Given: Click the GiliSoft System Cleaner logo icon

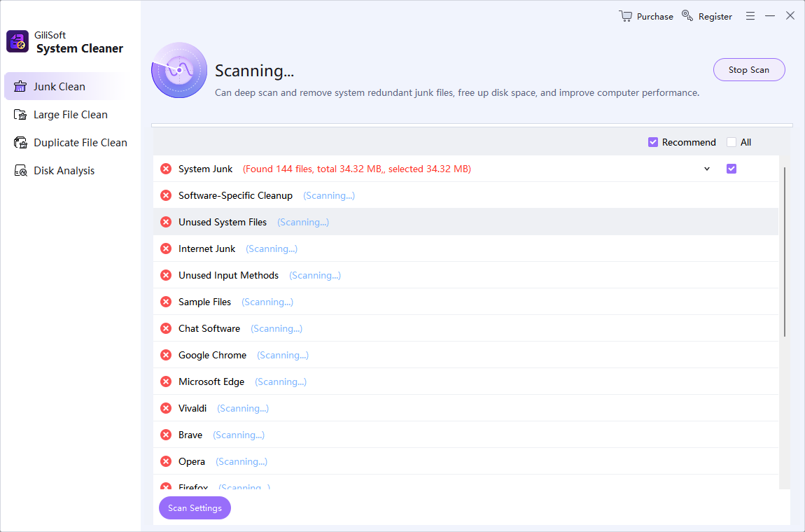Looking at the screenshot, I should click(x=17, y=41).
